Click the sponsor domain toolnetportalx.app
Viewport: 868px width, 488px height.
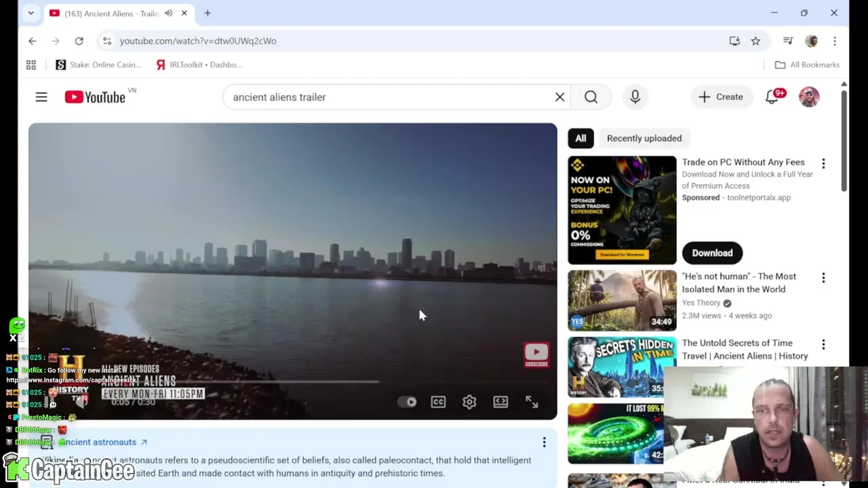759,197
